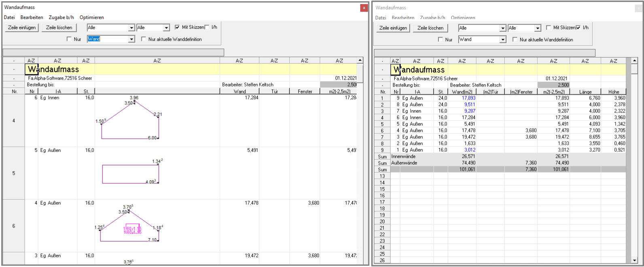The width and height of the screenshot is (644, 267).
Task: Check Mit Skizzen in the Länge/Höhe table window
Action: point(548,28)
